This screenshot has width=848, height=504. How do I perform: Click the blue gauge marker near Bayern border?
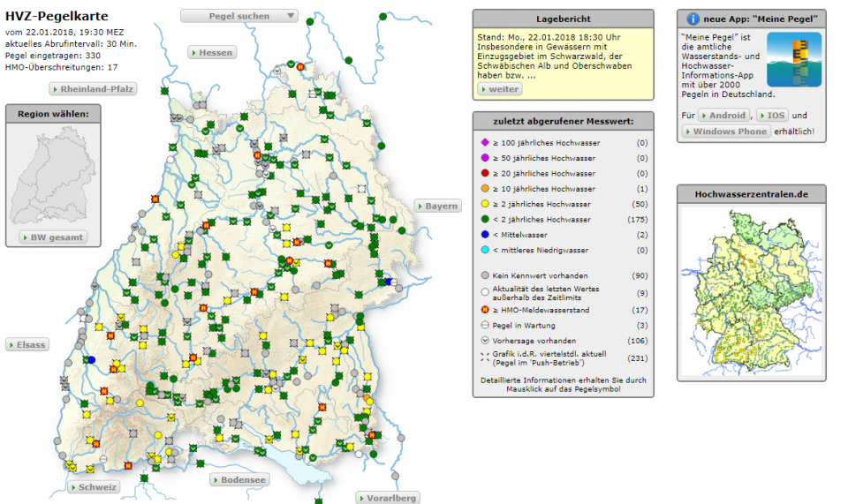pyautogui.click(x=389, y=282)
